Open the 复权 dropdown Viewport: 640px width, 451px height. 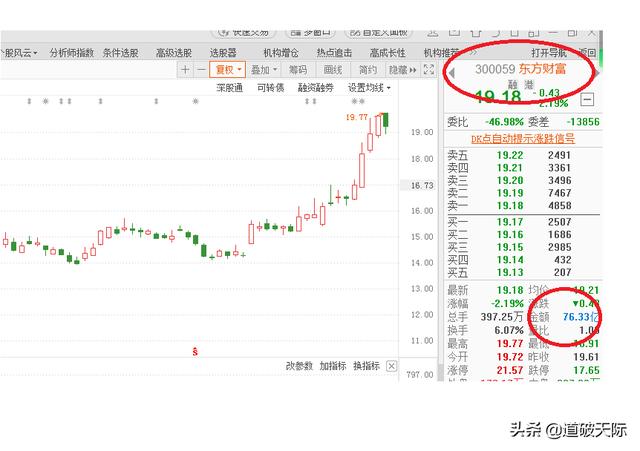coord(226,70)
